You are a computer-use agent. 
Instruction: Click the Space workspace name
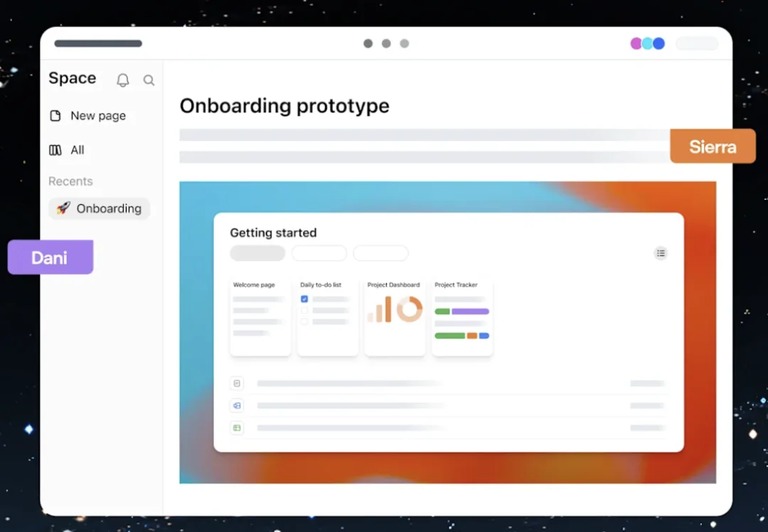click(x=72, y=78)
